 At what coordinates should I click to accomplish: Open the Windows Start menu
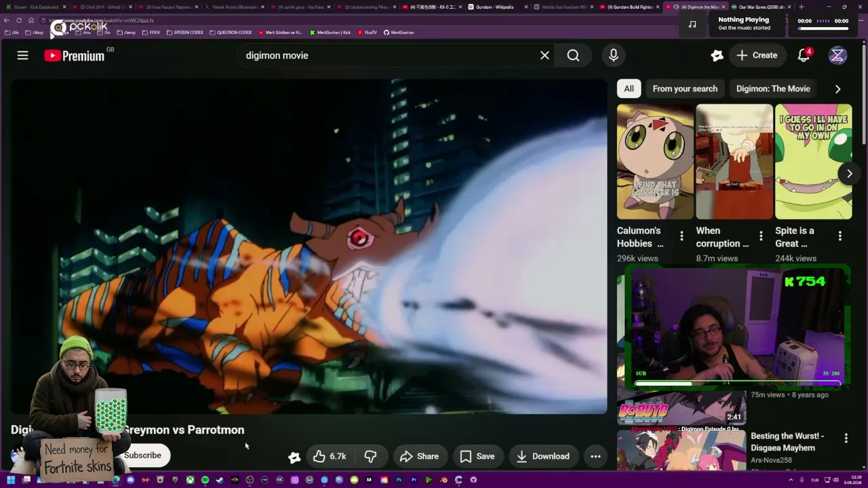coord(11,480)
